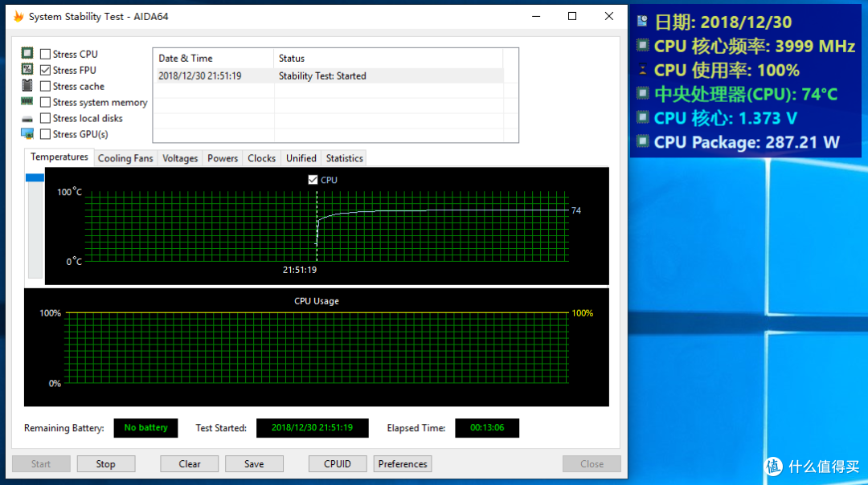Click the chip icon next to CPU Package
Image resolution: width=868 pixels, height=485 pixels.
click(x=642, y=141)
